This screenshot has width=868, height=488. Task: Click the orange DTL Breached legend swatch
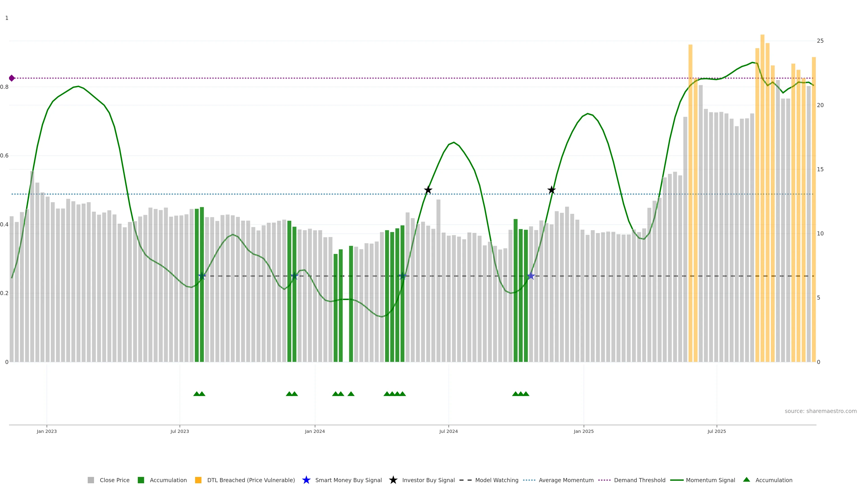[x=198, y=480]
